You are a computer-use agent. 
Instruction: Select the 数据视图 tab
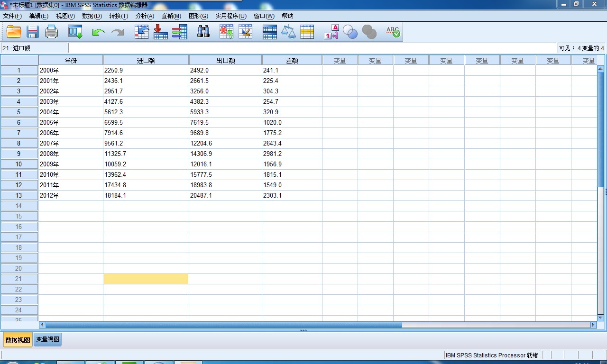coord(18,340)
